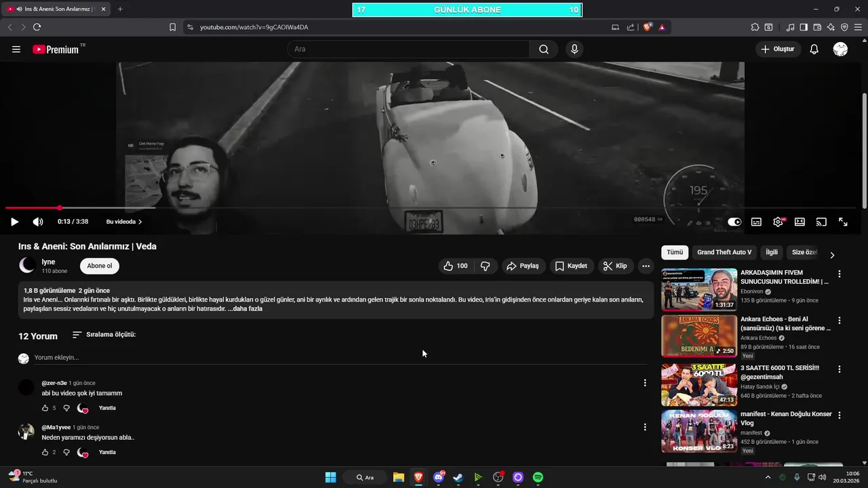Open the Ankara Echoes video thumbnail
868x488 pixels.
pos(699,335)
